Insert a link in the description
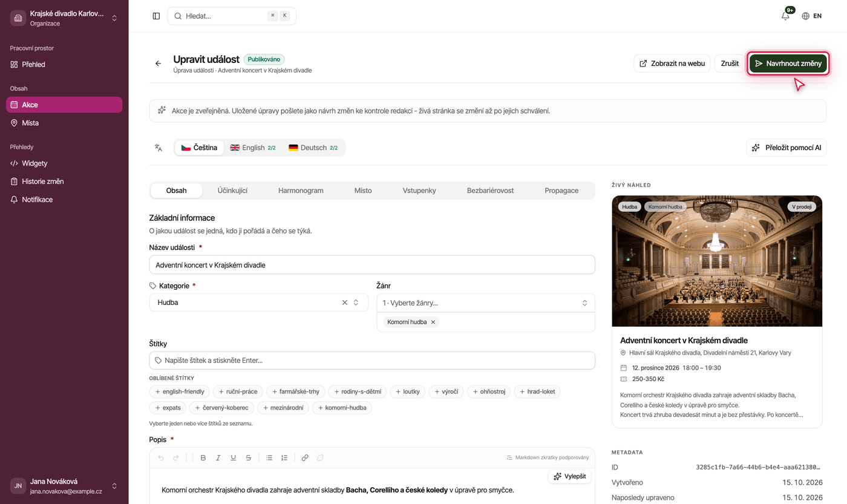Viewport: 847px width, 504px height. coord(305,458)
